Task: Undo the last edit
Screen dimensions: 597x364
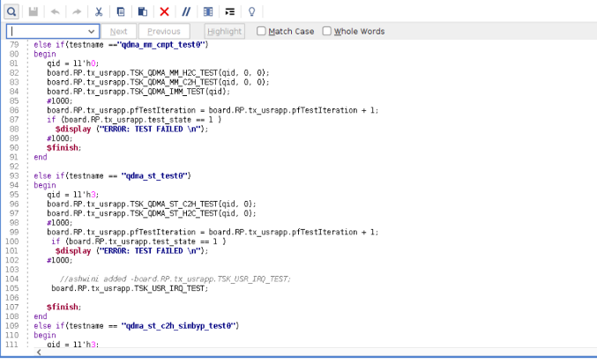Action: pos(56,11)
